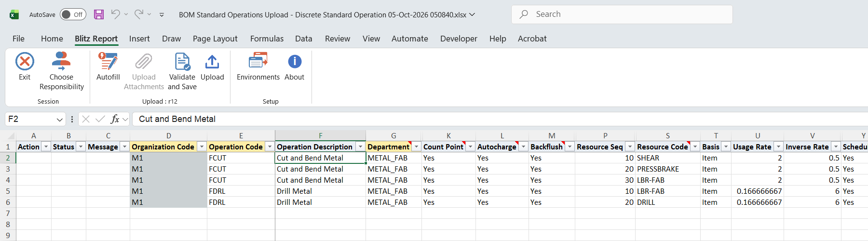Click the Insert Function fx icon
Image resolution: width=868 pixels, height=241 pixels.
coord(115,119)
